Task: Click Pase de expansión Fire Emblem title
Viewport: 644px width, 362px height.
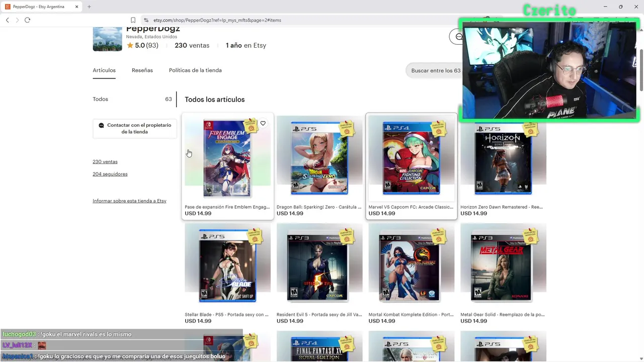Action: pyautogui.click(x=227, y=207)
